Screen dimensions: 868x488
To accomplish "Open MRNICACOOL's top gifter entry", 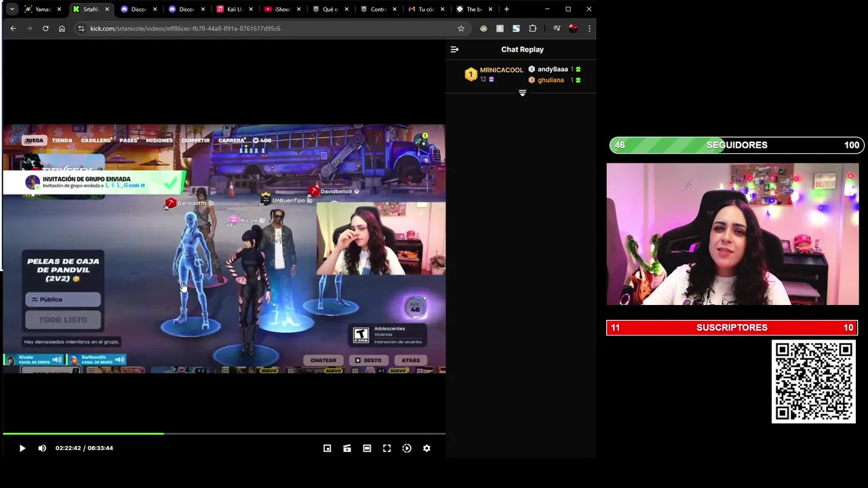I will (494, 74).
